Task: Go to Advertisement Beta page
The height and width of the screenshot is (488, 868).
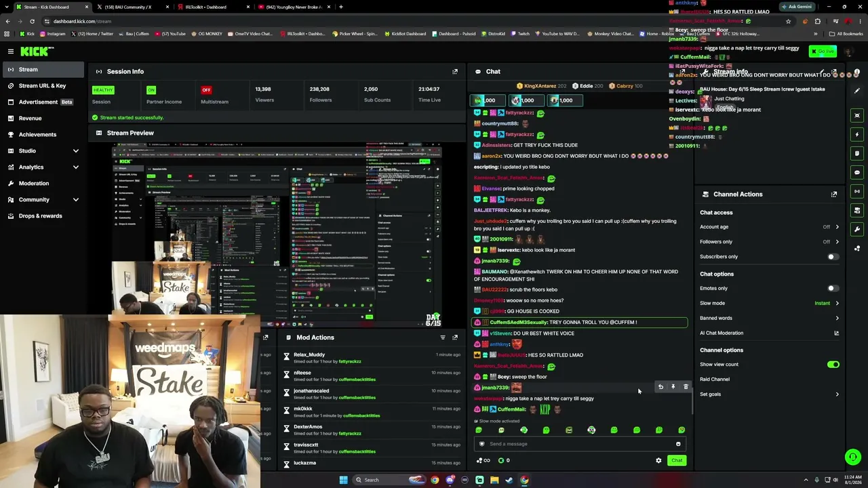Action: [42, 102]
